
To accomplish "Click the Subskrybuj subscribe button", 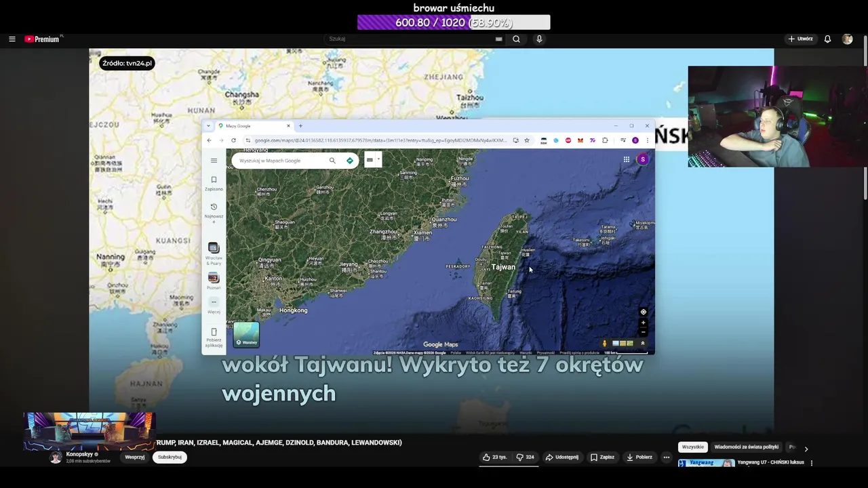I will click(170, 457).
